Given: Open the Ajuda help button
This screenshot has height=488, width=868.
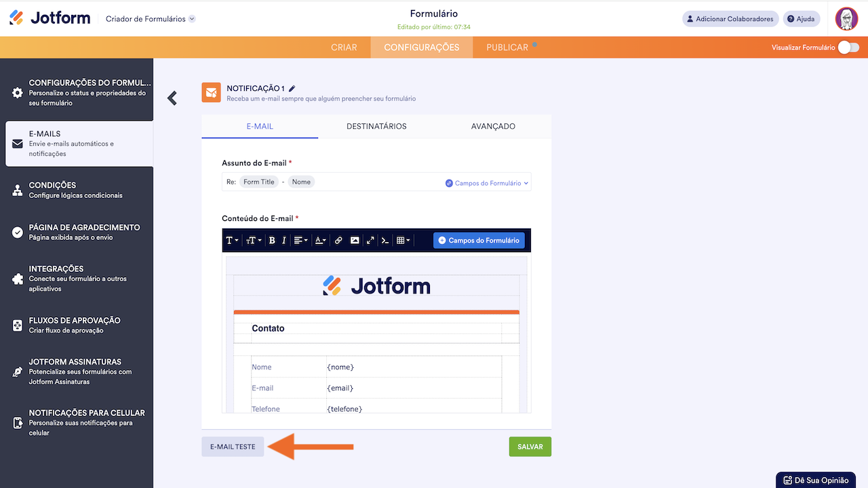Looking at the screenshot, I should (x=801, y=19).
